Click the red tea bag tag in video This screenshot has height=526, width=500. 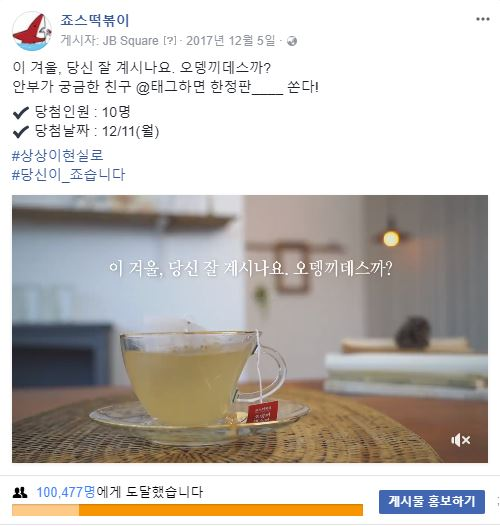[x=263, y=411]
